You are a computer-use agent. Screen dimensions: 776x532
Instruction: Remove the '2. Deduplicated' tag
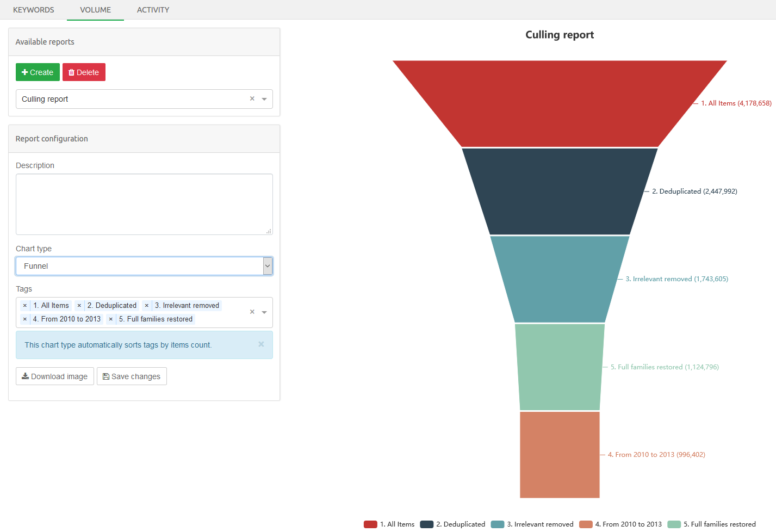tap(79, 306)
